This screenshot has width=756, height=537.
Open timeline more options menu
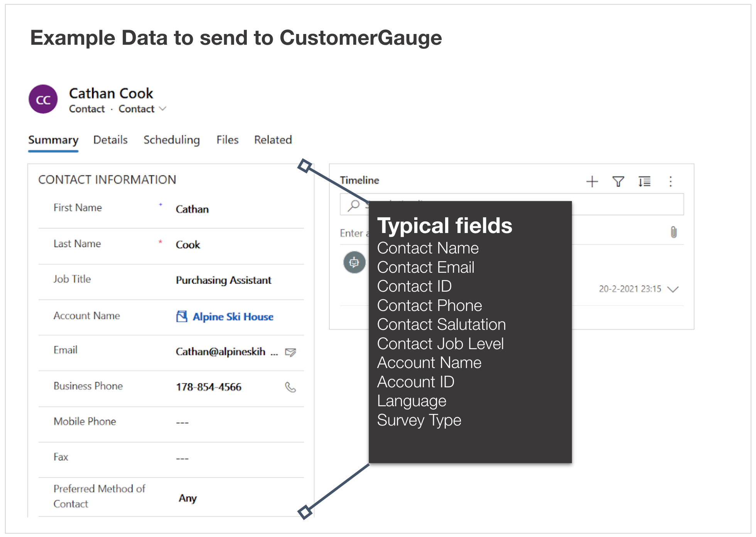tap(671, 181)
